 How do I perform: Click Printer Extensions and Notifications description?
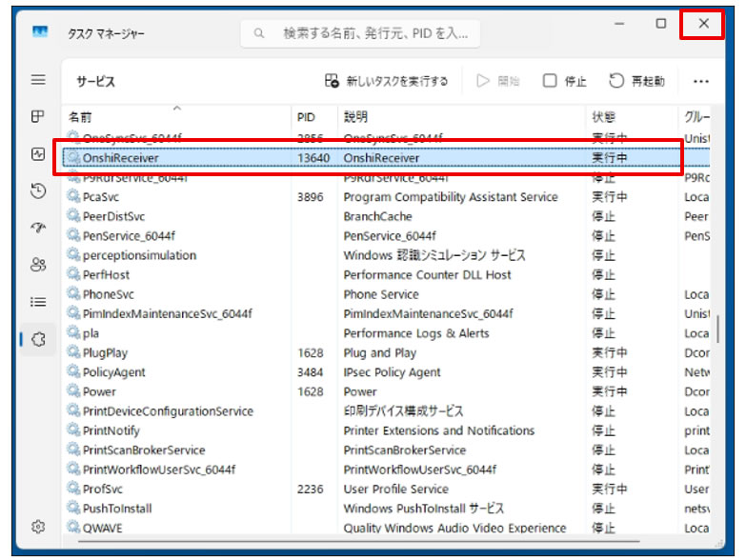tap(439, 430)
